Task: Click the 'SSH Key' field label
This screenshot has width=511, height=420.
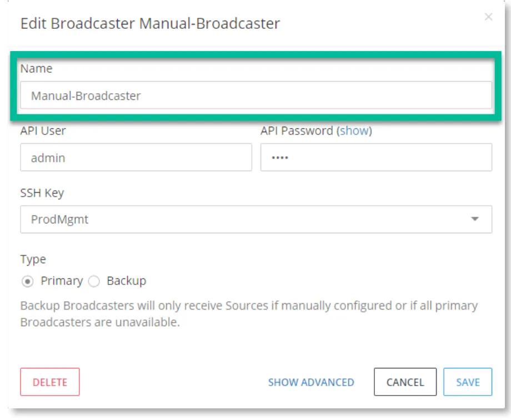Action: click(x=42, y=193)
